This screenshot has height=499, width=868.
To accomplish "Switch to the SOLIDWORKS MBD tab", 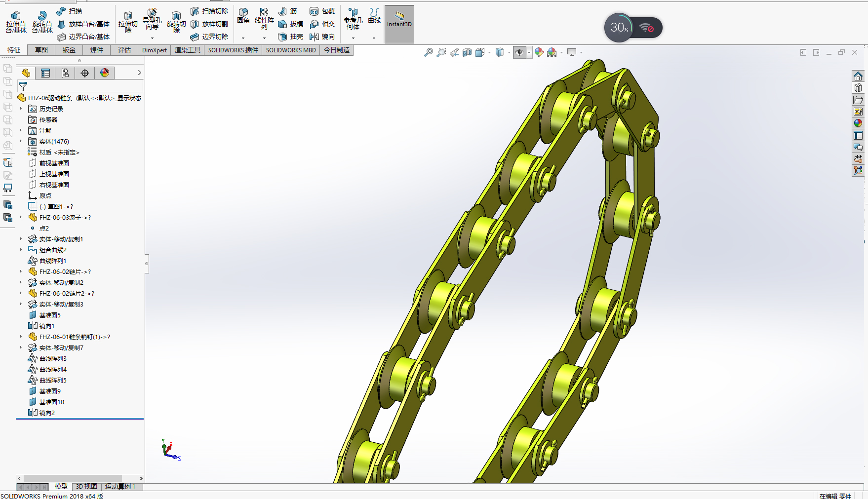I will [291, 50].
